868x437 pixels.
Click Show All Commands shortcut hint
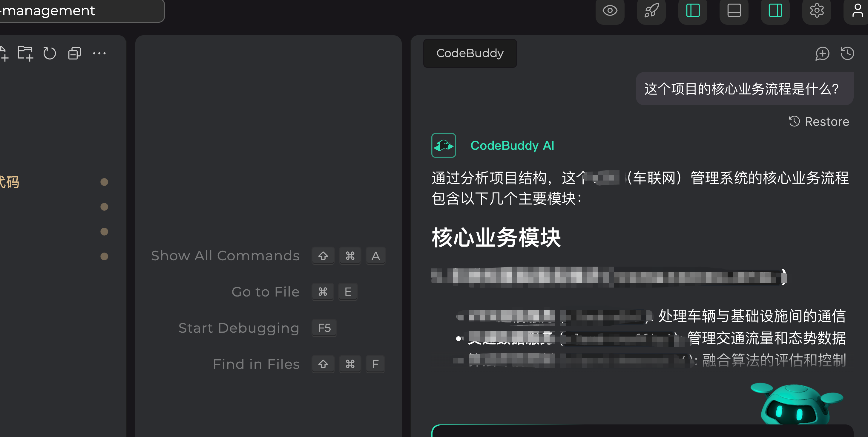click(x=225, y=256)
